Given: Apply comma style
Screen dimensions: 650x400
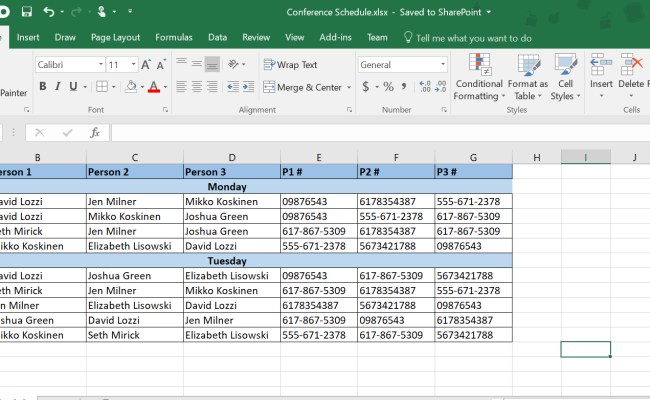Looking at the screenshot, I should [x=404, y=87].
